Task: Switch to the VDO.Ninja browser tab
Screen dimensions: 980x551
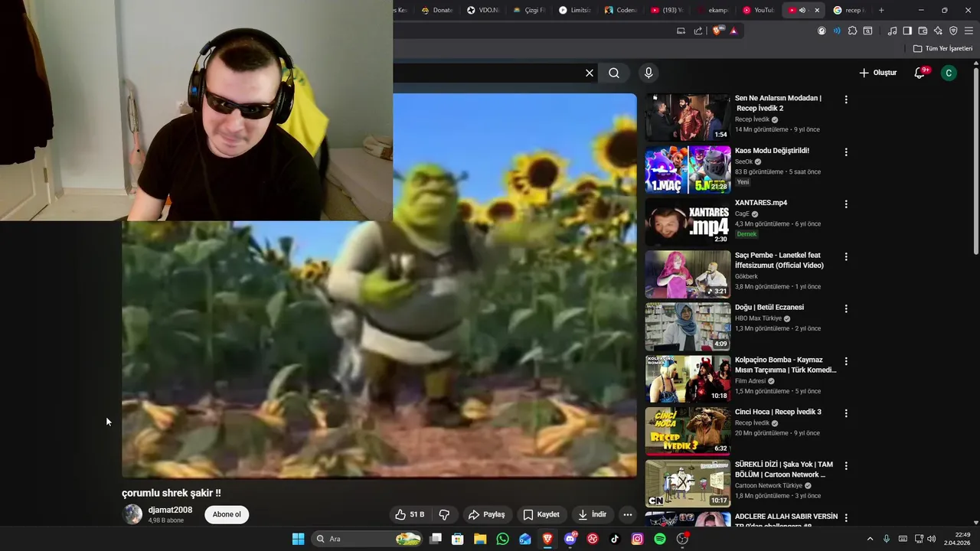Action: [482, 10]
